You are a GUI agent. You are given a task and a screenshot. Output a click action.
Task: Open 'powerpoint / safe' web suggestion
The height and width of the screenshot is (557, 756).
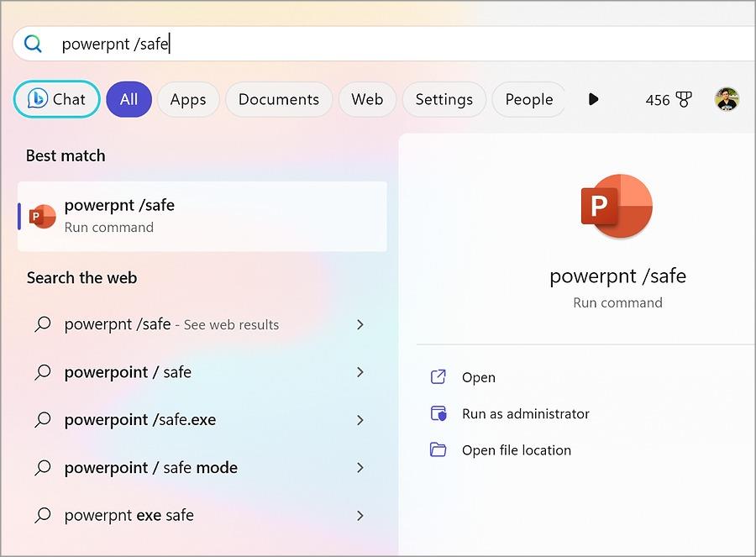click(202, 372)
